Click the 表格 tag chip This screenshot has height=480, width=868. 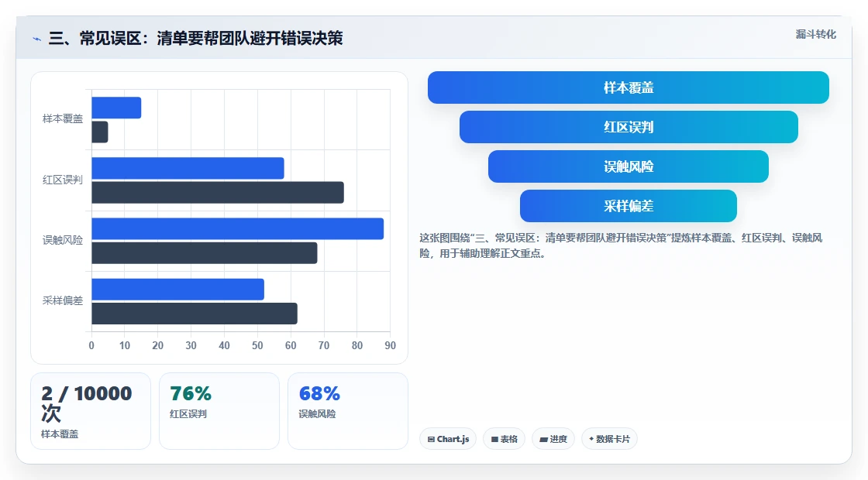(x=504, y=439)
